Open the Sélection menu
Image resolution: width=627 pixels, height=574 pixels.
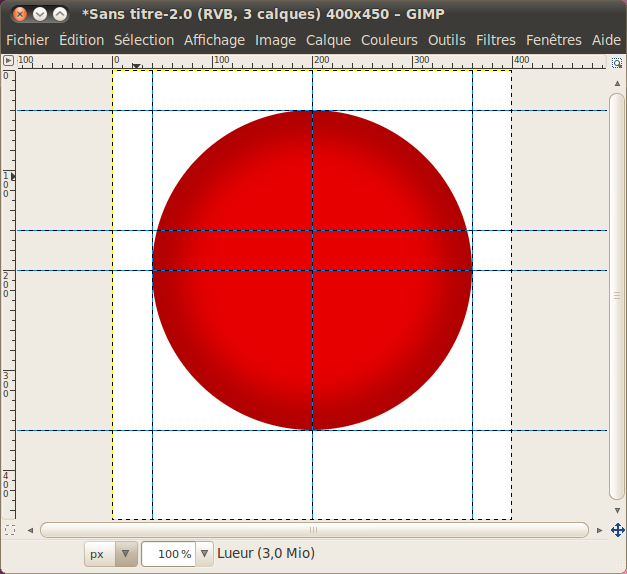click(x=143, y=40)
